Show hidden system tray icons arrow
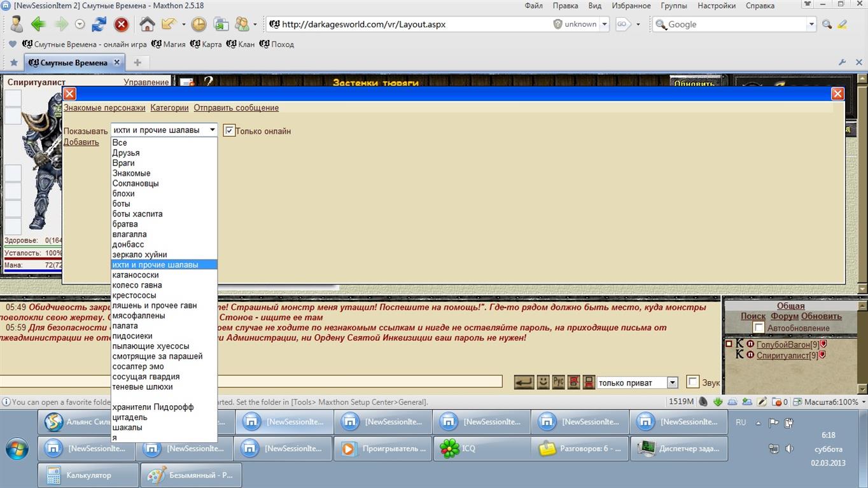The image size is (868, 488). [x=758, y=422]
